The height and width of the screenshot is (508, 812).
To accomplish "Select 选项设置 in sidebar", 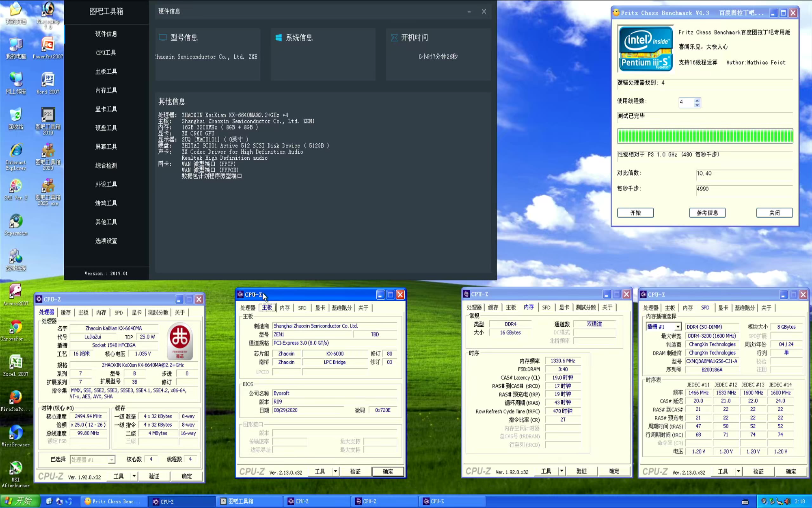I will pos(106,241).
